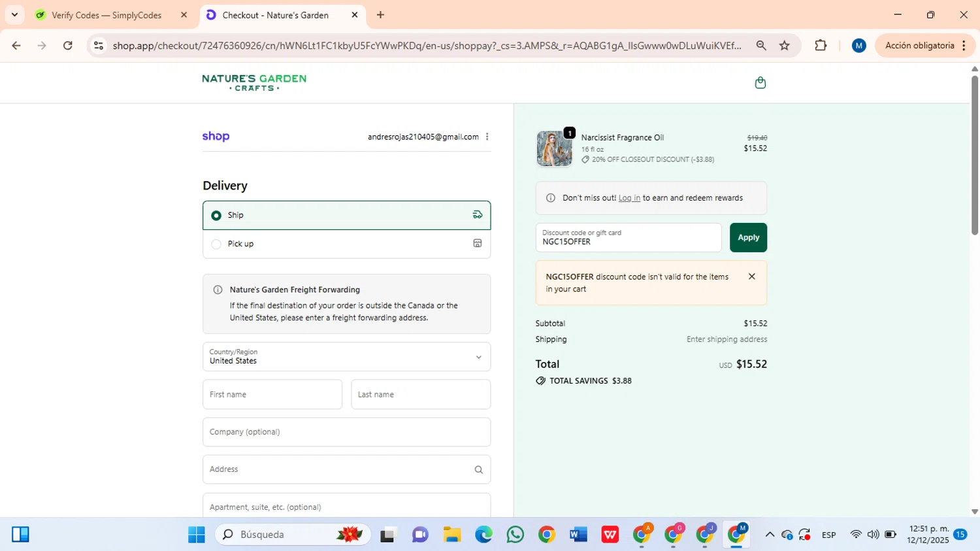980x551 pixels.
Task: Follow the Log in link for rewards
Action: 629,198
